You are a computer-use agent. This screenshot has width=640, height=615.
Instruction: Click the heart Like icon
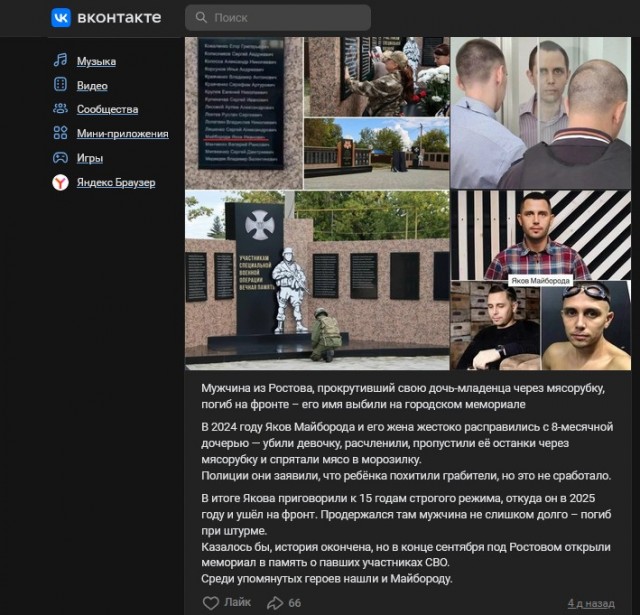coord(211,603)
